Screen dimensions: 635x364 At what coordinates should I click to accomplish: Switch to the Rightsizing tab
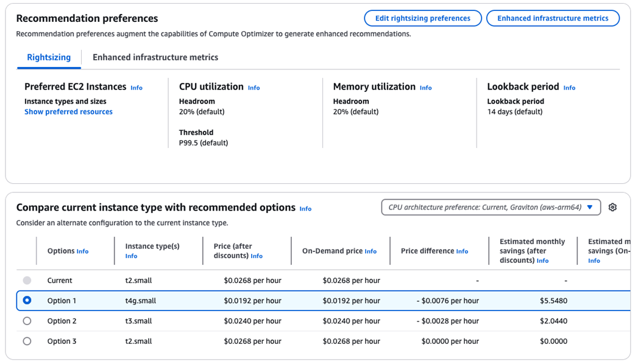click(49, 57)
